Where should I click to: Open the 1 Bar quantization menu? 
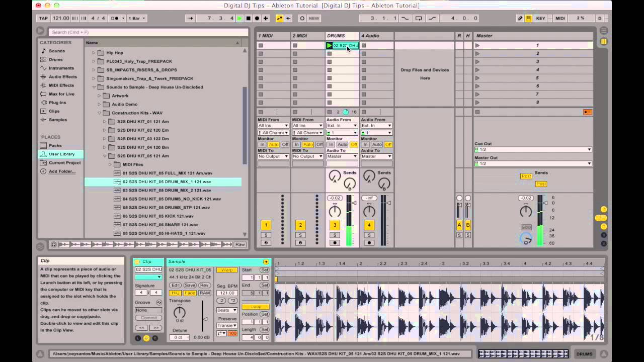point(136,18)
